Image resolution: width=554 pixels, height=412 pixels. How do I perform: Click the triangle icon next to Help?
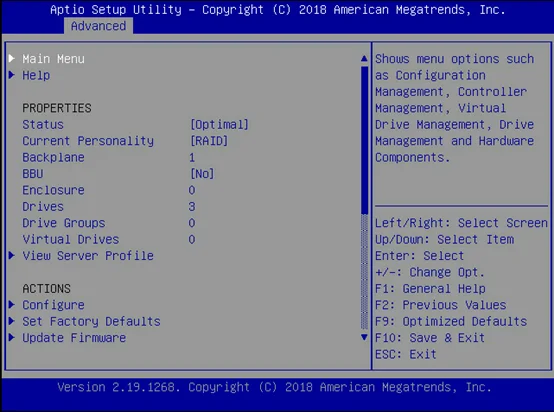tap(12, 75)
